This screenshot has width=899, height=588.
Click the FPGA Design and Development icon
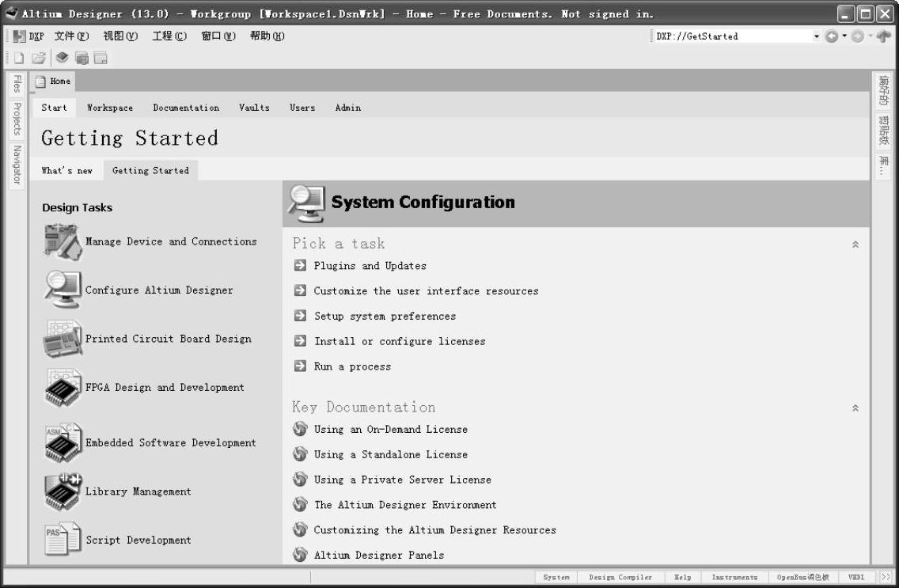pos(63,388)
